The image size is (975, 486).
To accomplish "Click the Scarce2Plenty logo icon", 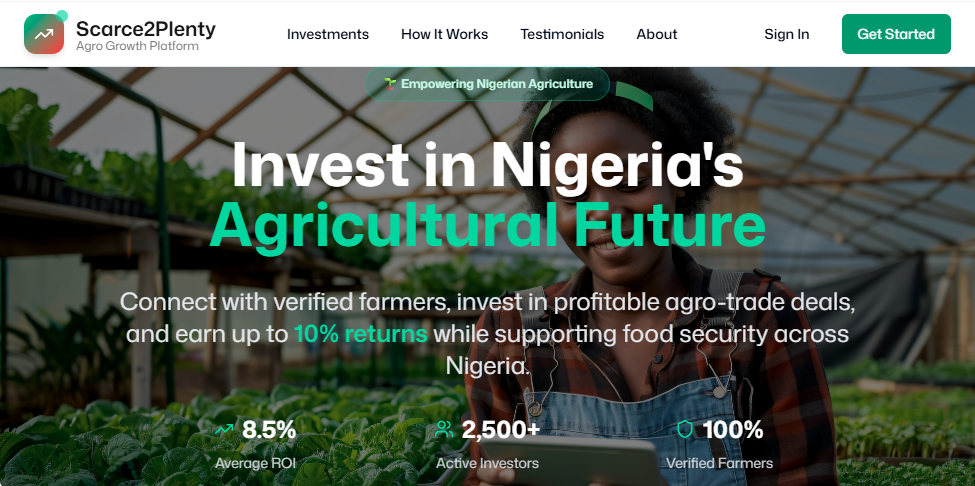I will pos(44,34).
